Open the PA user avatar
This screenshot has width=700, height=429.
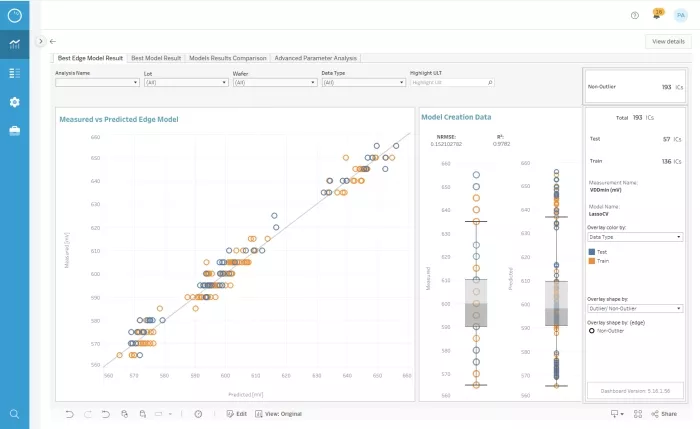(x=681, y=15)
